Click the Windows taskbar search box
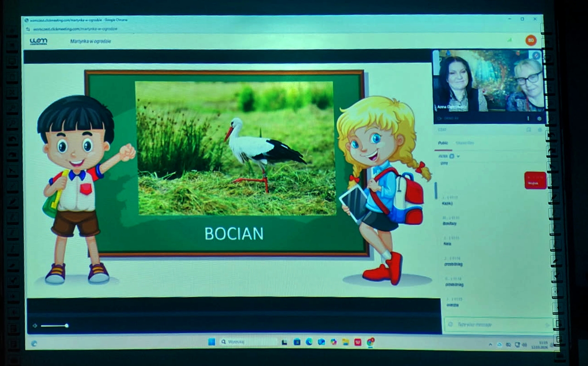588x366 pixels. (x=247, y=342)
